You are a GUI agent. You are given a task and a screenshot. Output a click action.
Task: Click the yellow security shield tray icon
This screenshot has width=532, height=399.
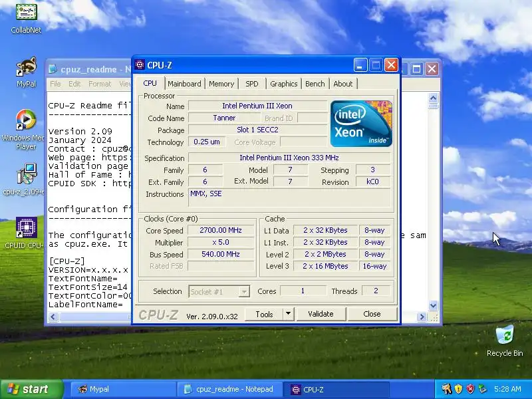(458, 389)
